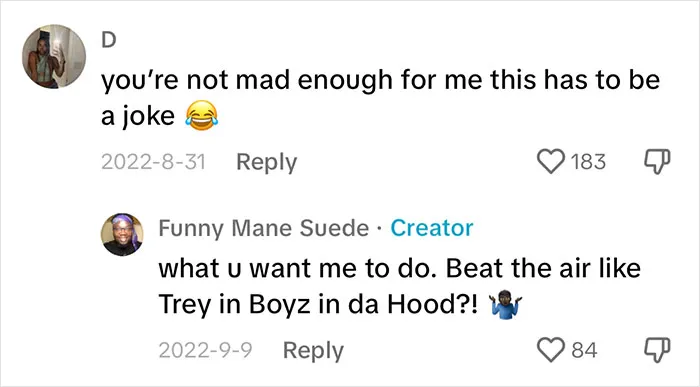Open Funny Mane Suede username link
Screen dimensions: 700x387
(x=264, y=228)
